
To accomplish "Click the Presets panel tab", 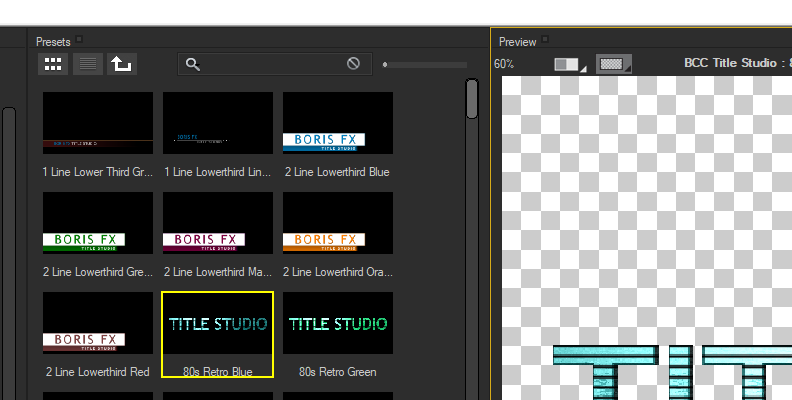I will pyautogui.click(x=53, y=41).
